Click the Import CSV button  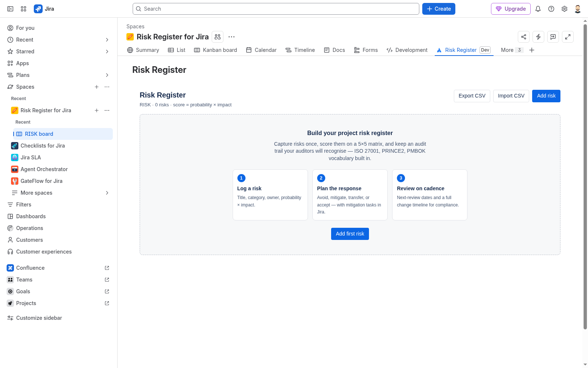coord(511,96)
